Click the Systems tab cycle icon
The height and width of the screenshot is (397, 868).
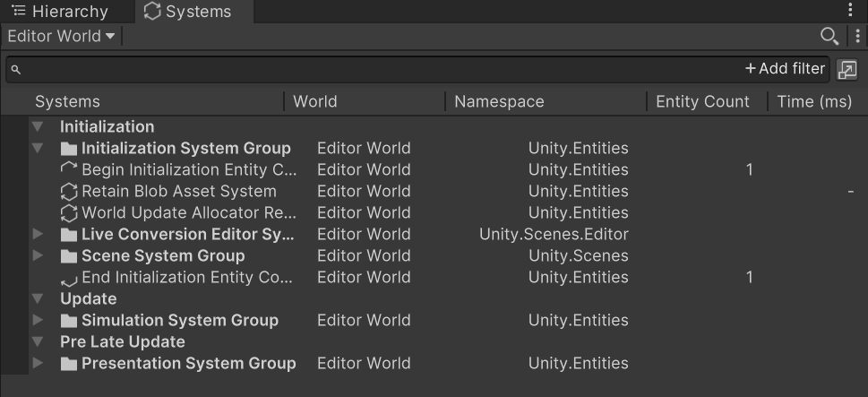pos(152,11)
